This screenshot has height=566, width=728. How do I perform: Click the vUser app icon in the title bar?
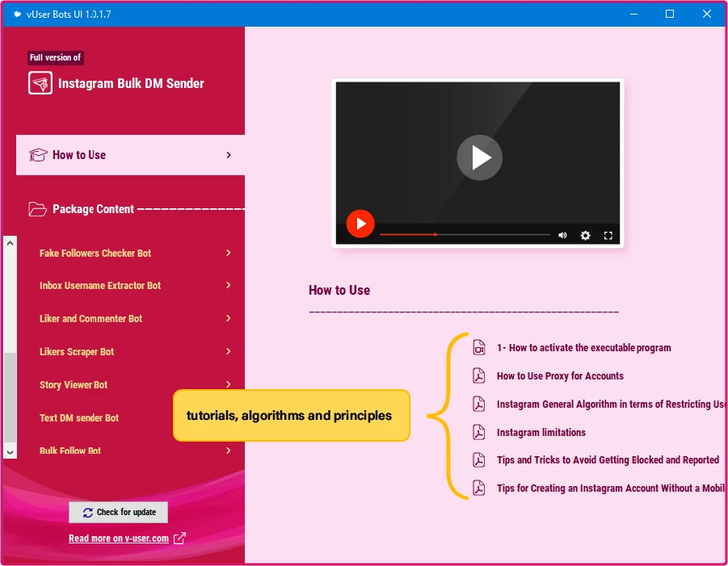[17, 14]
